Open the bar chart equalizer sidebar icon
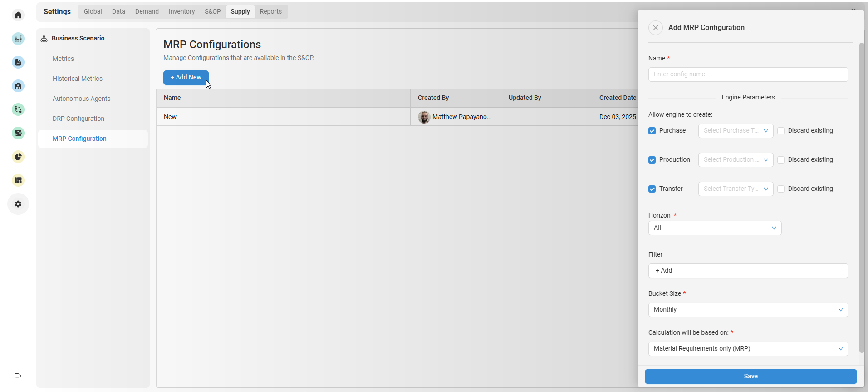Image resolution: width=868 pixels, height=392 pixels. [x=18, y=39]
